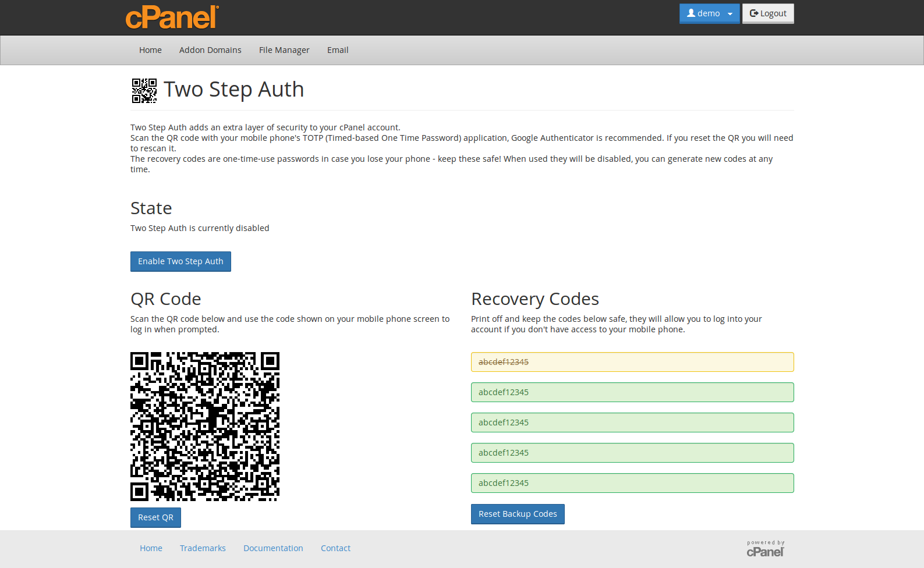Image resolution: width=924 pixels, height=568 pixels.
Task: Click the Reset Backup Codes button
Action: click(x=518, y=514)
